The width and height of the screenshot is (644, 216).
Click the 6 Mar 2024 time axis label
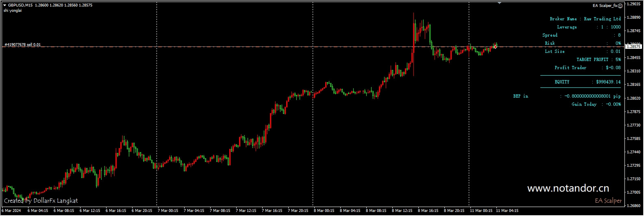11,211
